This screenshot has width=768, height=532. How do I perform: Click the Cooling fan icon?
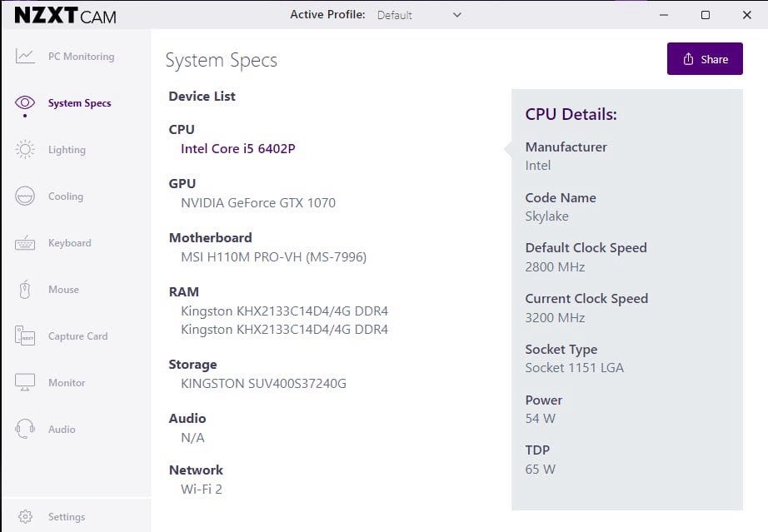tap(25, 196)
